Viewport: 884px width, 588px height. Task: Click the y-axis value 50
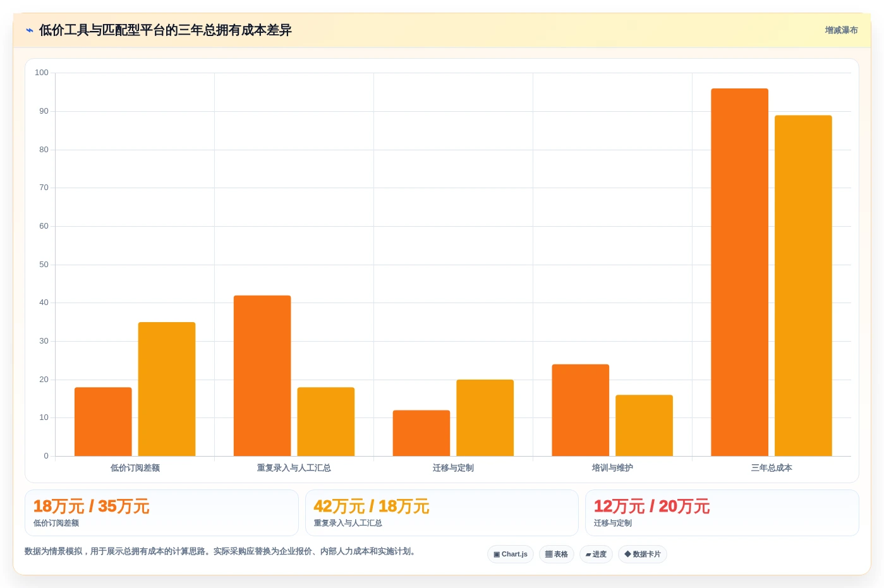tap(44, 265)
